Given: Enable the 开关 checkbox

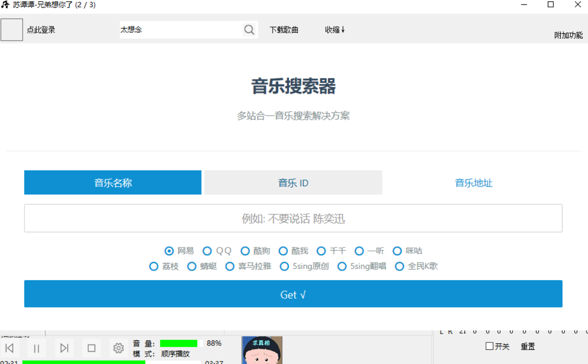Looking at the screenshot, I should click(489, 346).
